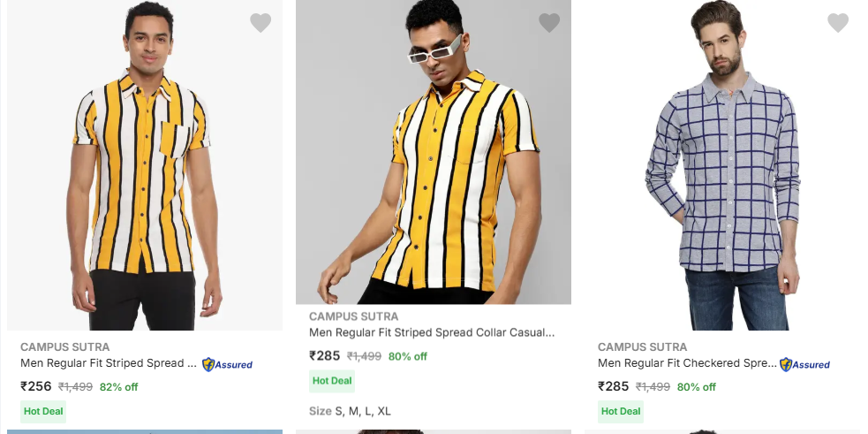Viewport: 868px width, 434px height.
Task: Open first product's truncated Striped Spread title
Action: [109, 363]
